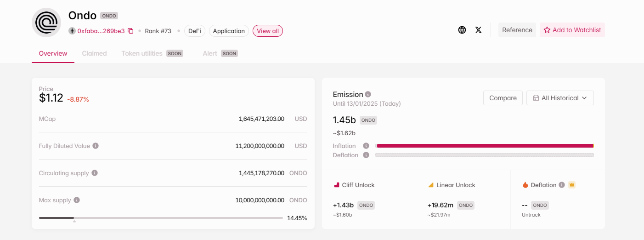Select the Application tag

point(229,31)
